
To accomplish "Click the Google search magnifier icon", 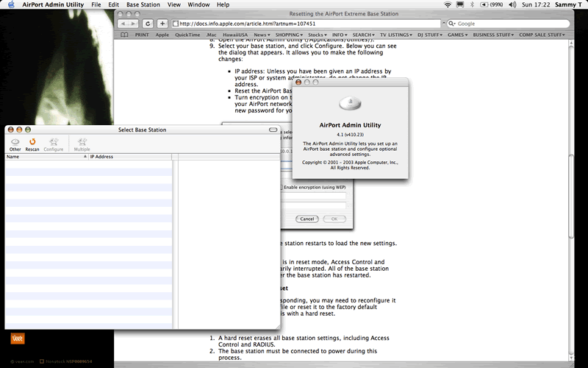I will [451, 24].
